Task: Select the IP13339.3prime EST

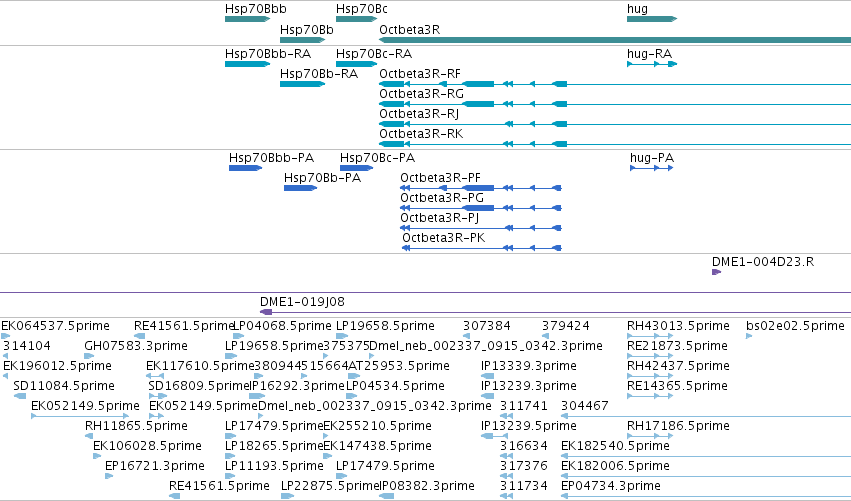Action: pyautogui.click(x=487, y=376)
